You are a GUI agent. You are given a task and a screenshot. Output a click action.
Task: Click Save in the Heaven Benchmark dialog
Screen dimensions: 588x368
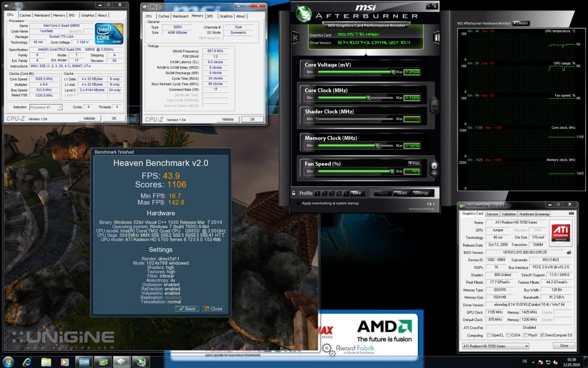point(187,309)
